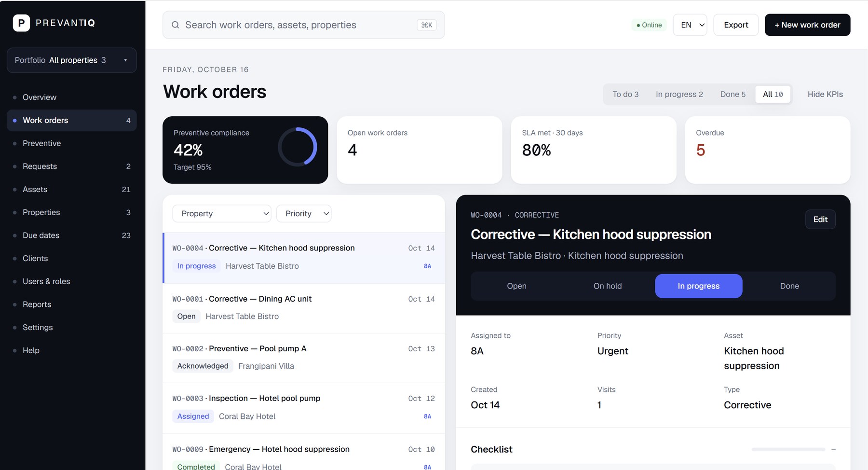Switch to the In progress 2 tab
868x470 pixels.
point(679,95)
